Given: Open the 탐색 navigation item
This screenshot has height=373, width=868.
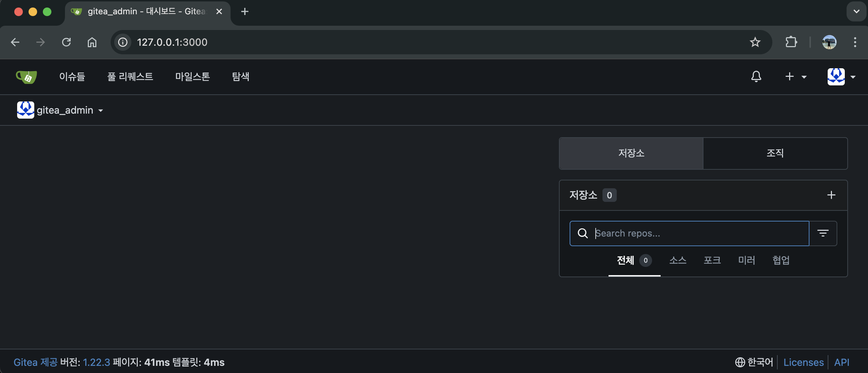Looking at the screenshot, I should tap(241, 76).
